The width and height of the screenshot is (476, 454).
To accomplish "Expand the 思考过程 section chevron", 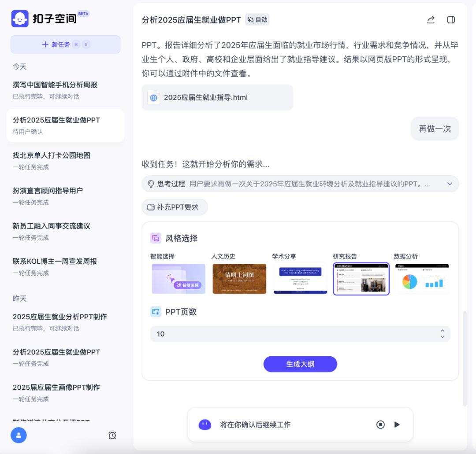I will click(450, 184).
